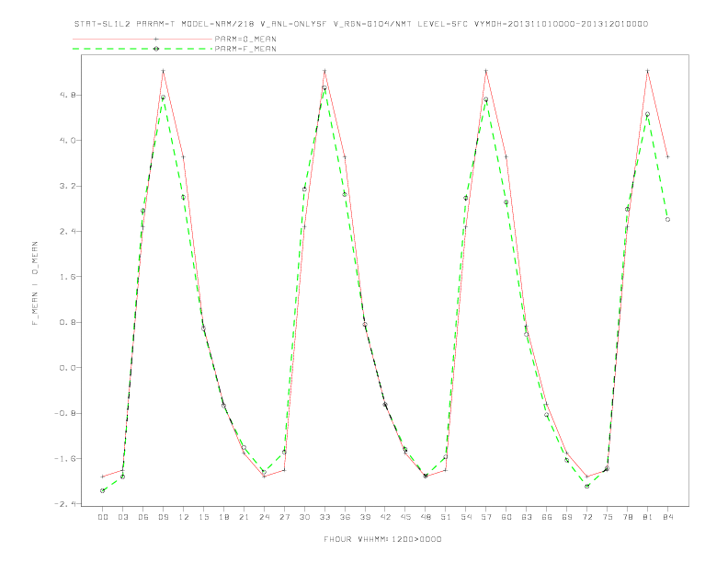Click x-axis tick label 39
This screenshot has height=563, width=728.
point(365,517)
